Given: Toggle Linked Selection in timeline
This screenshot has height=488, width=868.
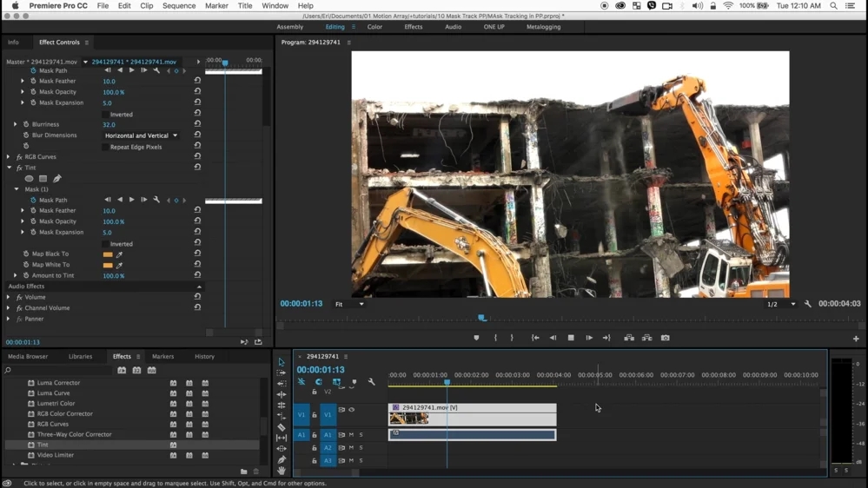Looking at the screenshot, I should [x=336, y=382].
